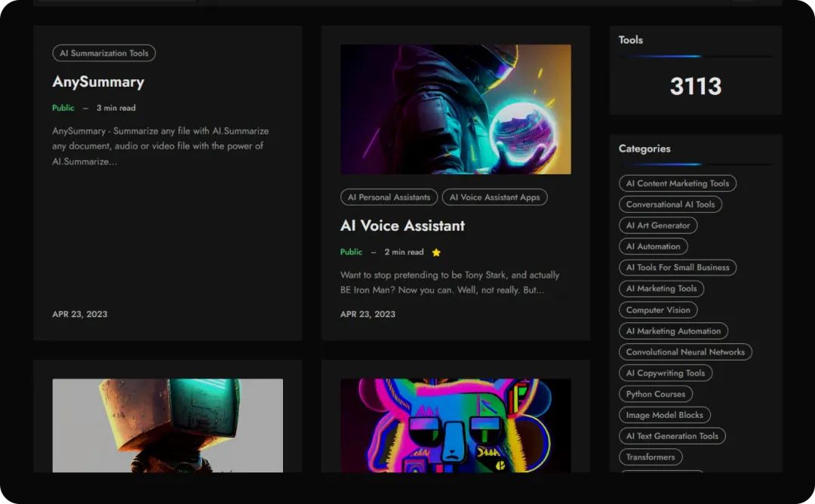Select the AI Voice Assistant Apps tag
The image size is (815, 504).
(x=495, y=198)
